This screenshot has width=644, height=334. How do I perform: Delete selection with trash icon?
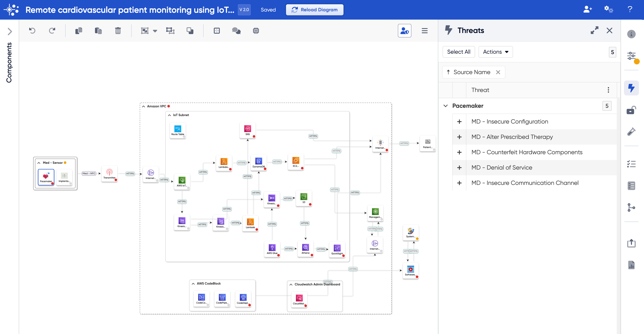(118, 31)
